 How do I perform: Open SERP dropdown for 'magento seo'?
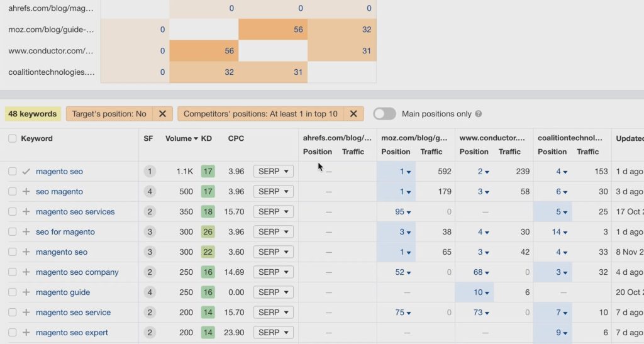273,171
